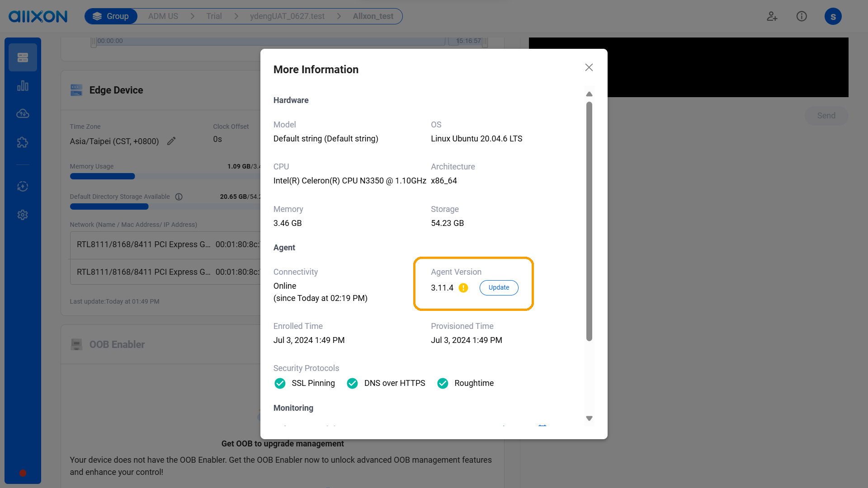The image size is (868, 488).
Task: Select the software updates sidebar icon
Action: (x=23, y=186)
